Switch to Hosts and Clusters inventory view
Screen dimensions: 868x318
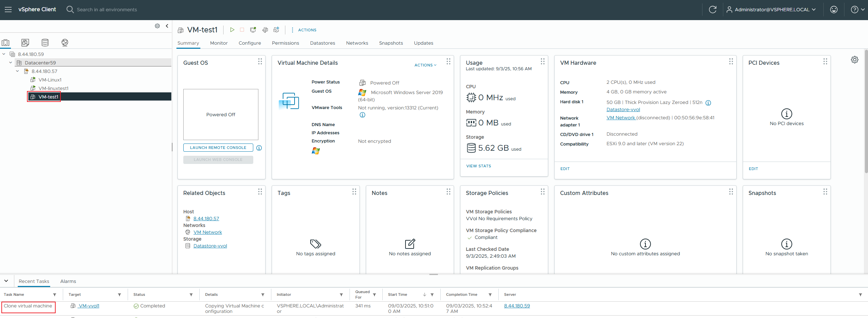coord(6,43)
